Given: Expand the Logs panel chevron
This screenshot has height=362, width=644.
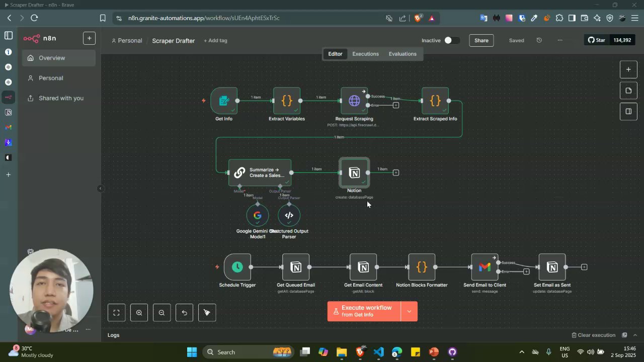Looking at the screenshot, I should pos(635,335).
